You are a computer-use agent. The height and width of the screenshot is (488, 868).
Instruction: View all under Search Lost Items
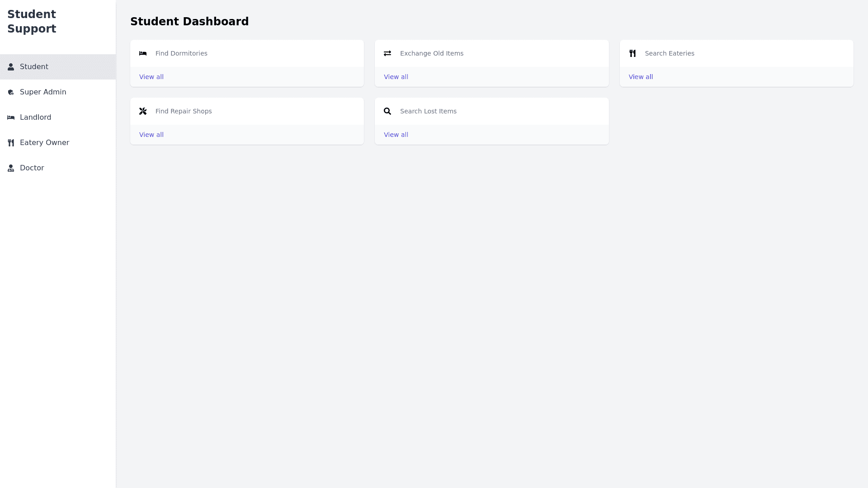[x=396, y=135]
